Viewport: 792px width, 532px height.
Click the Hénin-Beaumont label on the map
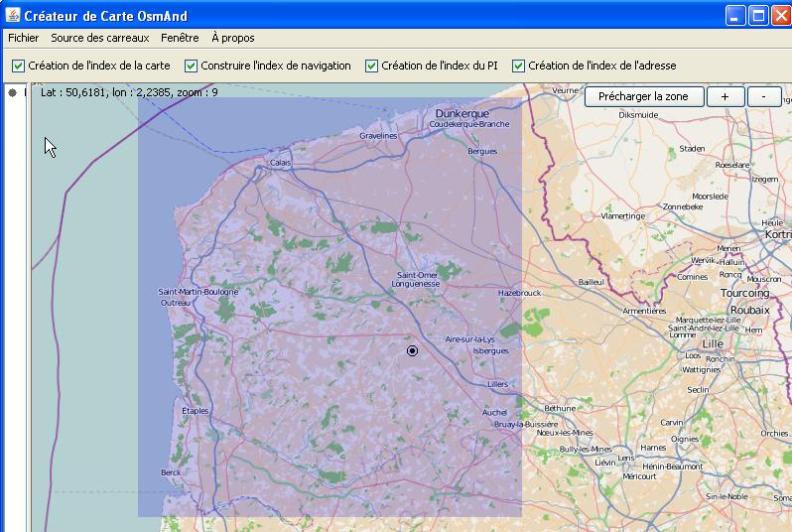coord(672,466)
